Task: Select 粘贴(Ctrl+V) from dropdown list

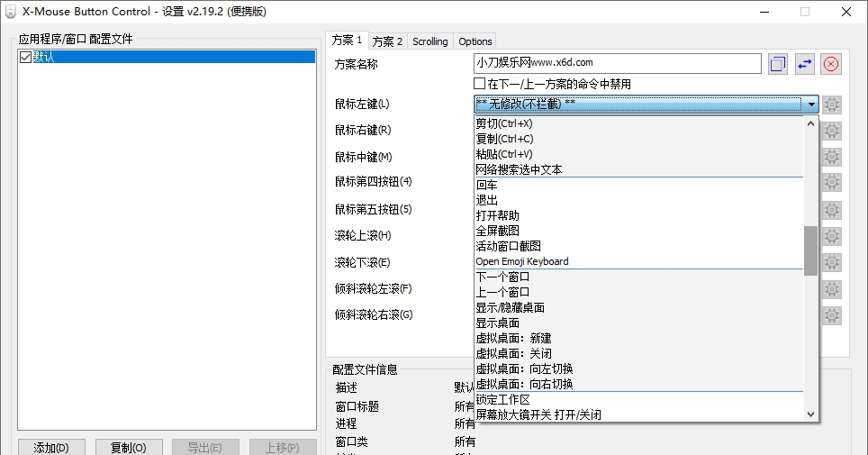Action: point(638,154)
